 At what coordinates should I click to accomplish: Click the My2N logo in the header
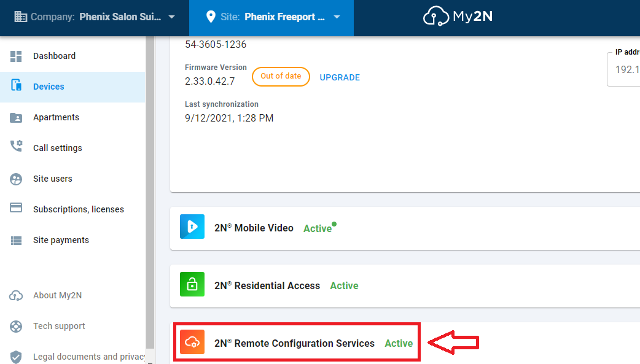(458, 17)
